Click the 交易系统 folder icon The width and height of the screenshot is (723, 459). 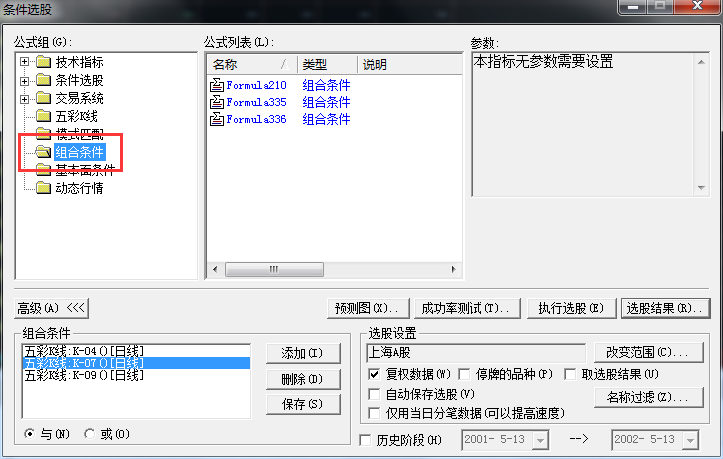43,98
